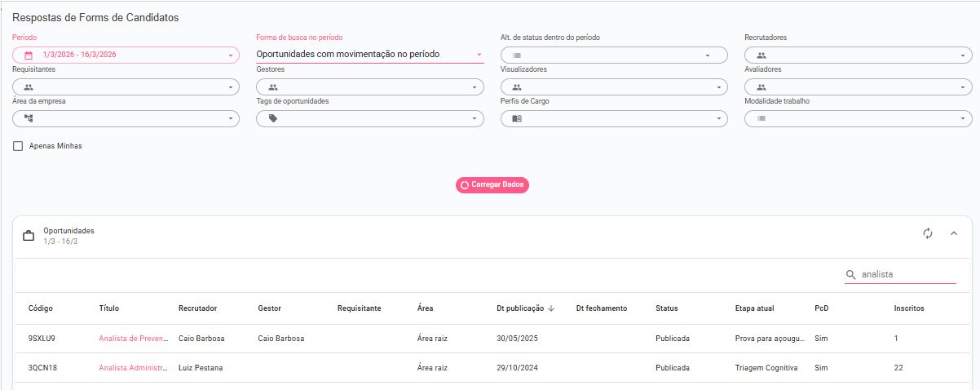Viewport: 980px width, 390px height.
Task: Sort table by Status column header
Action: coord(666,308)
